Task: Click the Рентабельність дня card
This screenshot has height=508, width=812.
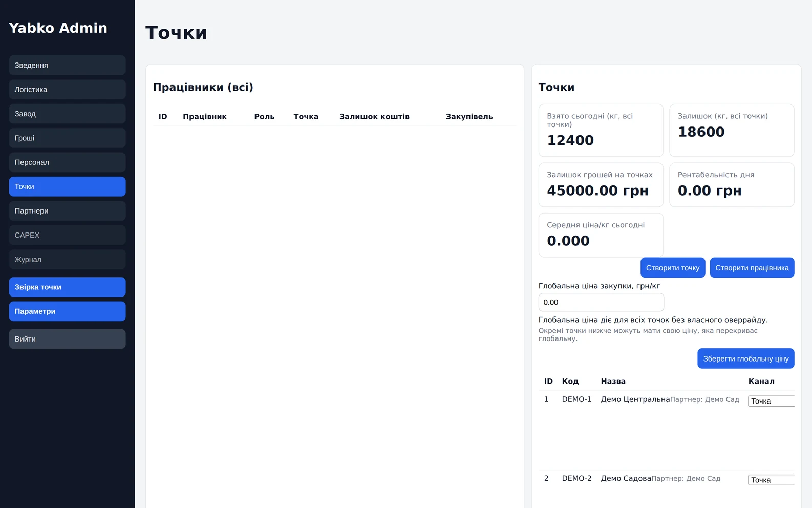Action: (x=732, y=185)
